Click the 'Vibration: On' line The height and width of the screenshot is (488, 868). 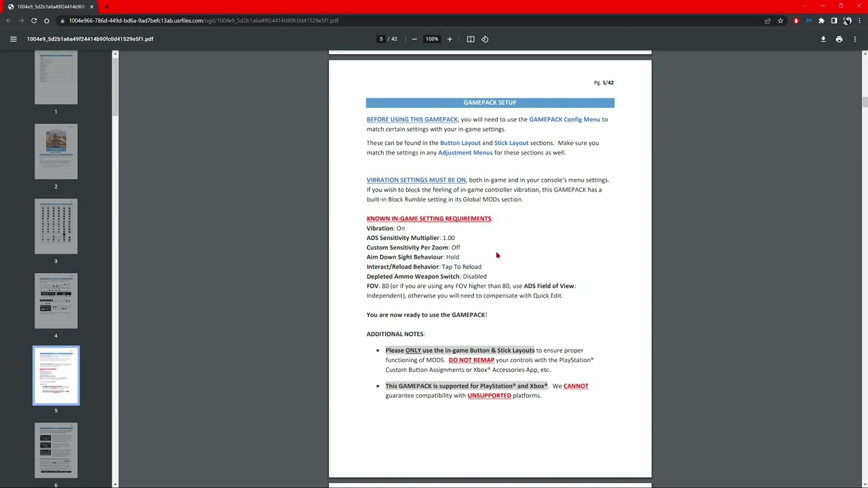(x=385, y=228)
